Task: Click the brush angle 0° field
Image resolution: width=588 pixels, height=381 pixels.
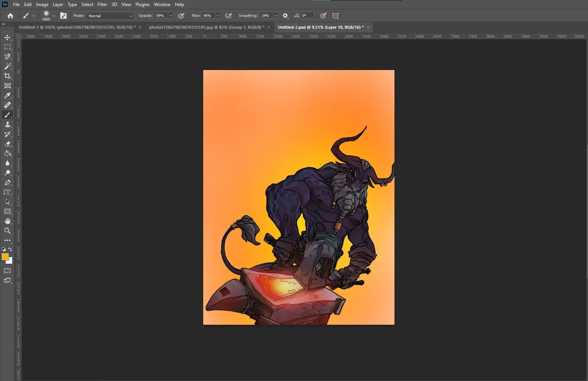Action: (308, 16)
